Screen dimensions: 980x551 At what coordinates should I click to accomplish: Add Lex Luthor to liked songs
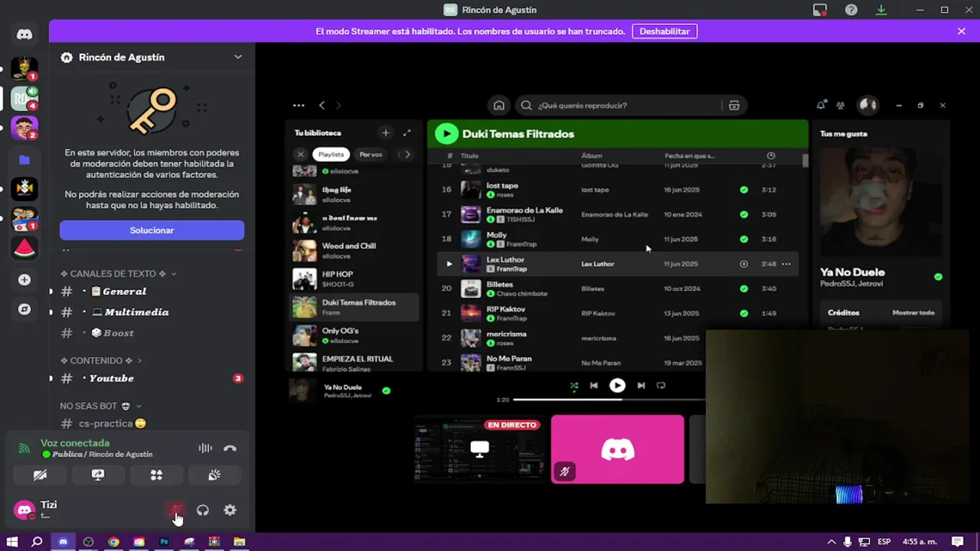click(x=743, y=264)
